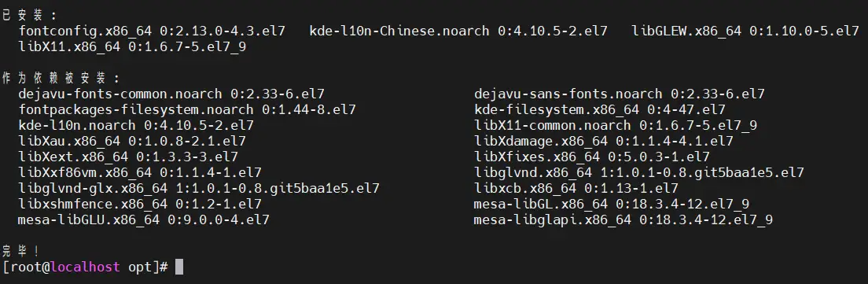868x284 pixels.
Task: Click the mesa-libGL.x86_64 entry
Action: click(612, 205)
